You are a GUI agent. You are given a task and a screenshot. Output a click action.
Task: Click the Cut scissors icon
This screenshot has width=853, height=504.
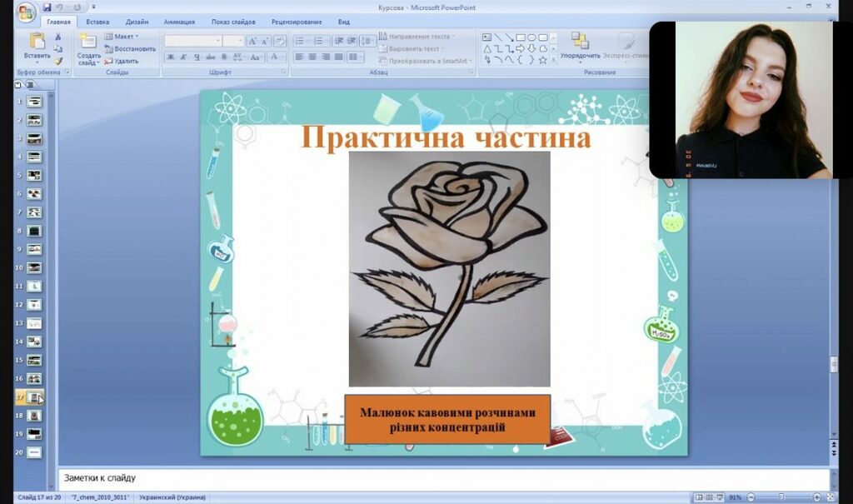(x=58, y=37)
